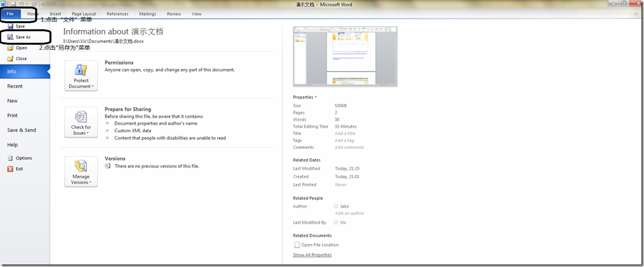Image resolution: width=644 pixels, height=267 pixels.
Task: Click the Versions history icon beside no previous versions text
Action: [107, 166]
